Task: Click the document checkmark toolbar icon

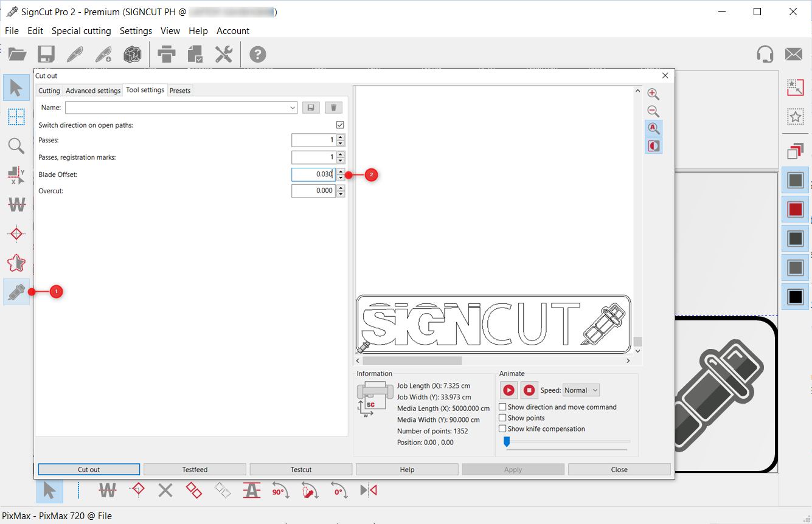Action: (195, 55)
